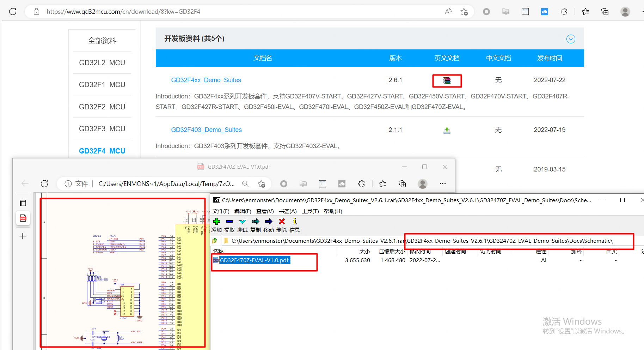The image size is (644, 350).
Task: Click 复制 (Copy) in 7-Zip toolbar
Action: click(x=256, y=225)
